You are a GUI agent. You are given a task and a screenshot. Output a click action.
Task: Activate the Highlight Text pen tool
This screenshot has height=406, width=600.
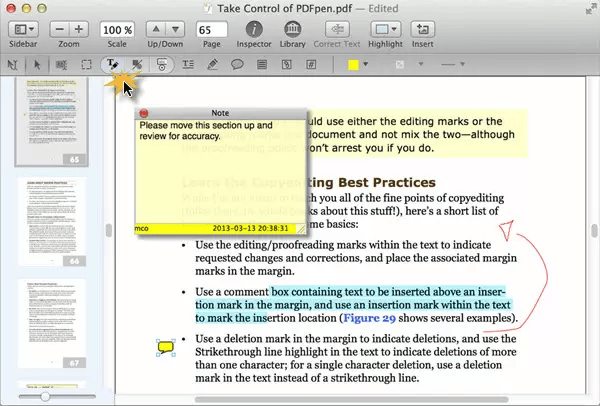(112, 65)
